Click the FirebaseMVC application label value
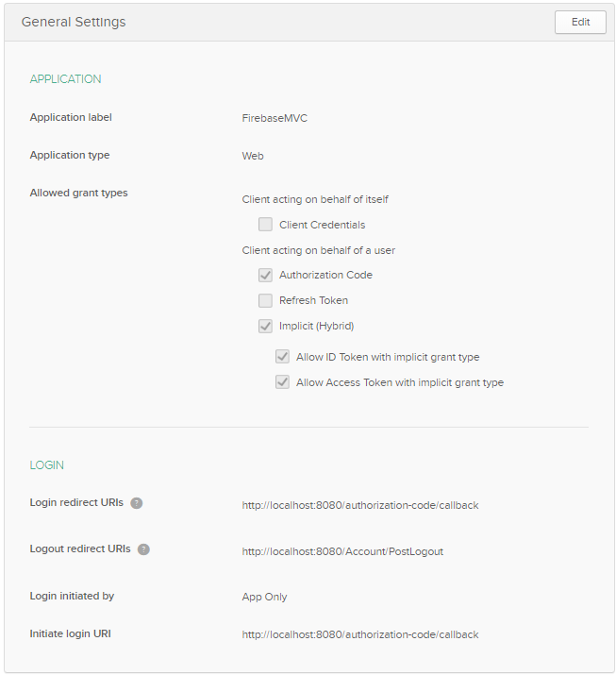 pyautogui.click(x=275, y=118)
